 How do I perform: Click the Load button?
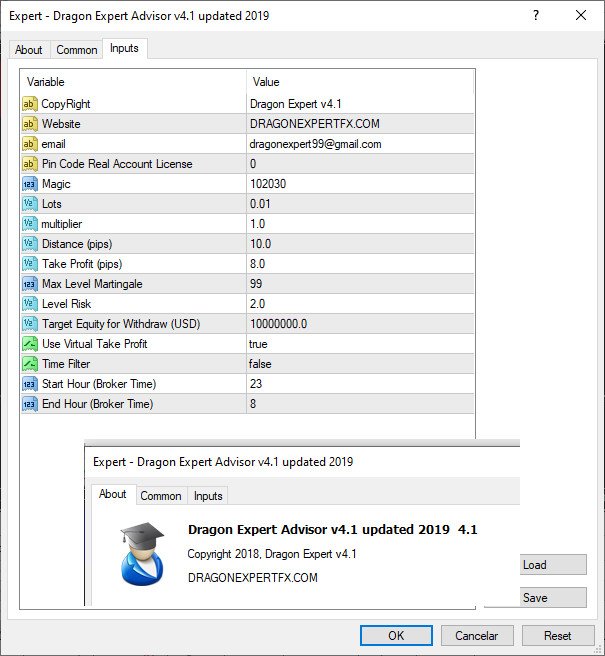tap(553, 565)
